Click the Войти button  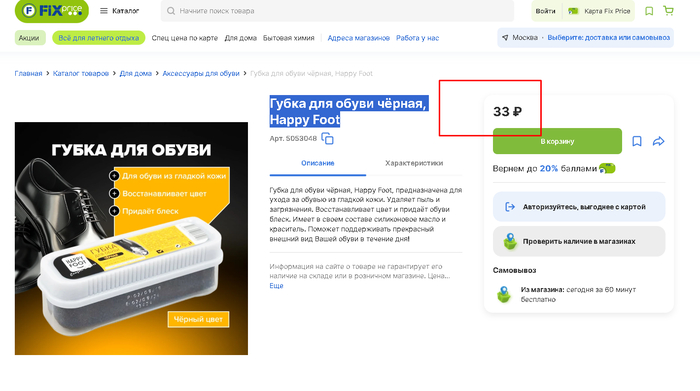[x=546, y=11]
